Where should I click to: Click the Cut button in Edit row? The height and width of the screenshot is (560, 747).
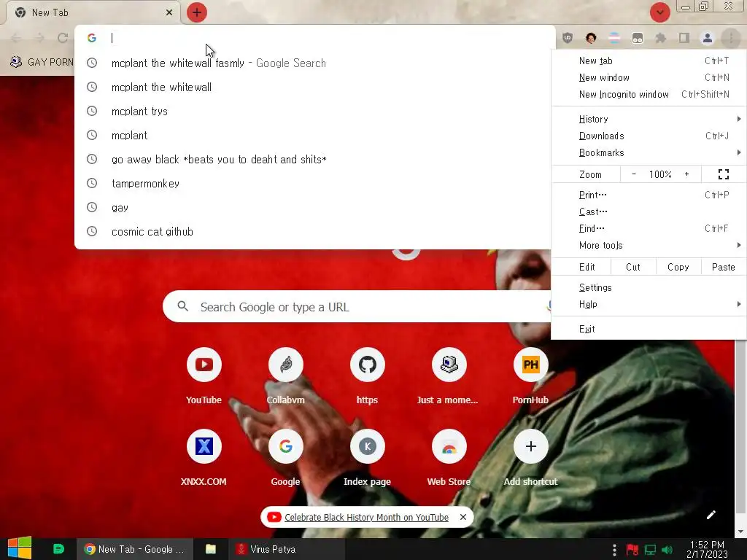tap(633, 267)
